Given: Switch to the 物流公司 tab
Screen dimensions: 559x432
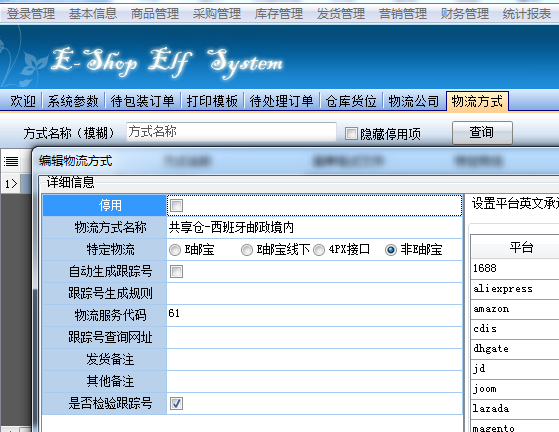Looking at the screenshot, I should (414, 101).
